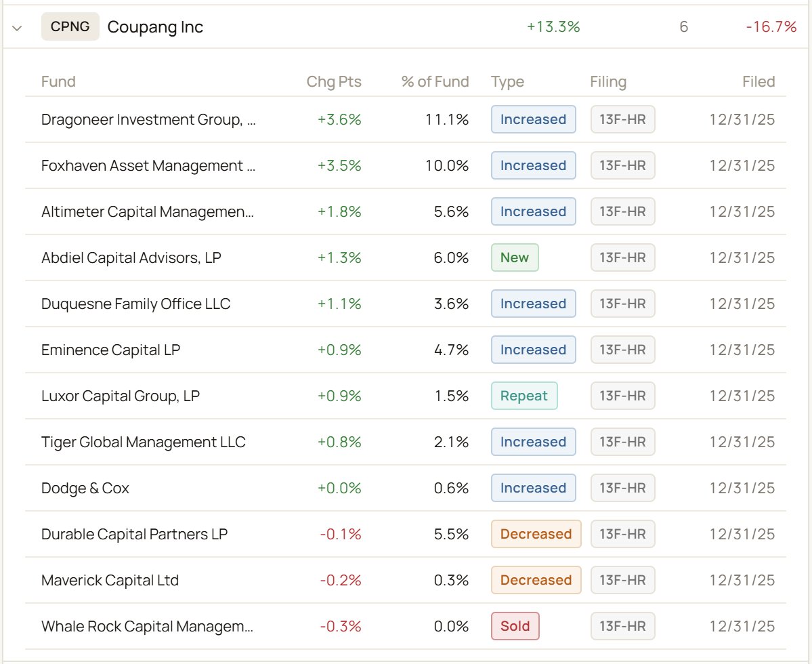Screen dimensions: 812x664
Task: Click Decreased badge in Maverick row
Action: (536, 580)
